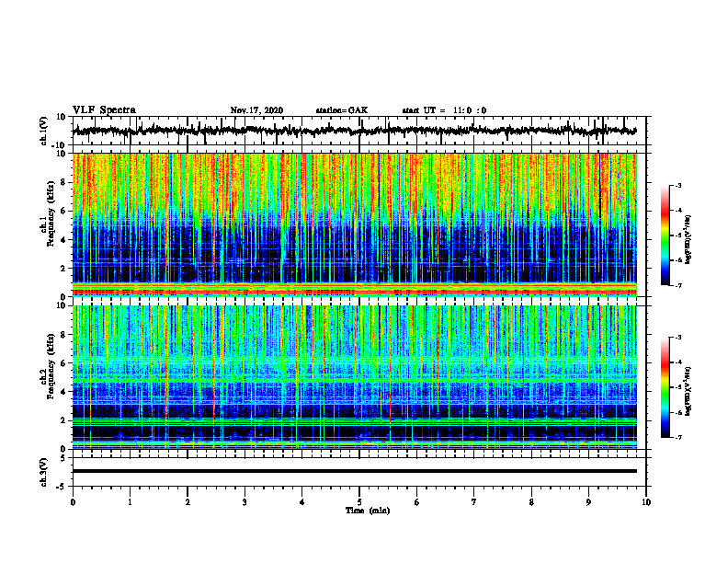Click the ch.2 "Frequency (kHz)" axis label
This screenshot has width=728, height=563.
tap(51, 367)
